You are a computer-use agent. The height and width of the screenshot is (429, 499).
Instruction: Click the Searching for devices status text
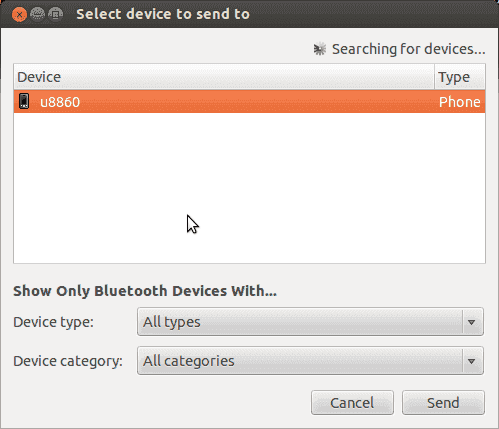pyautogui.click(x=409, y=49)
